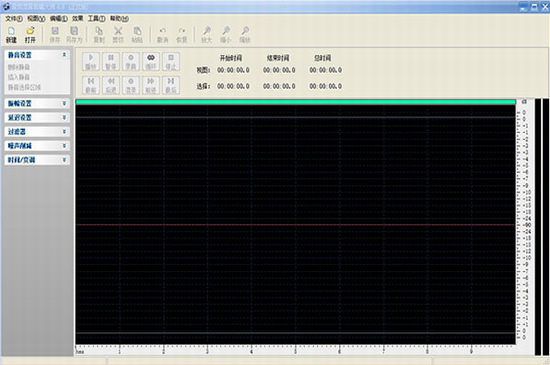Screen dimensions: 550x365
Task: Open the 文件 (File) menu
Action: (14, 18)
